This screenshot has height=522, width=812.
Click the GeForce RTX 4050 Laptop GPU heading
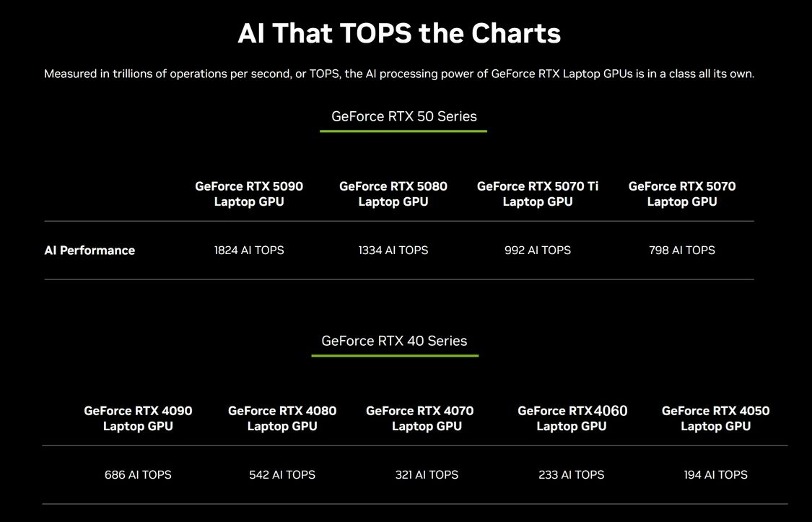pyautogui.click(x=716, y=419)
